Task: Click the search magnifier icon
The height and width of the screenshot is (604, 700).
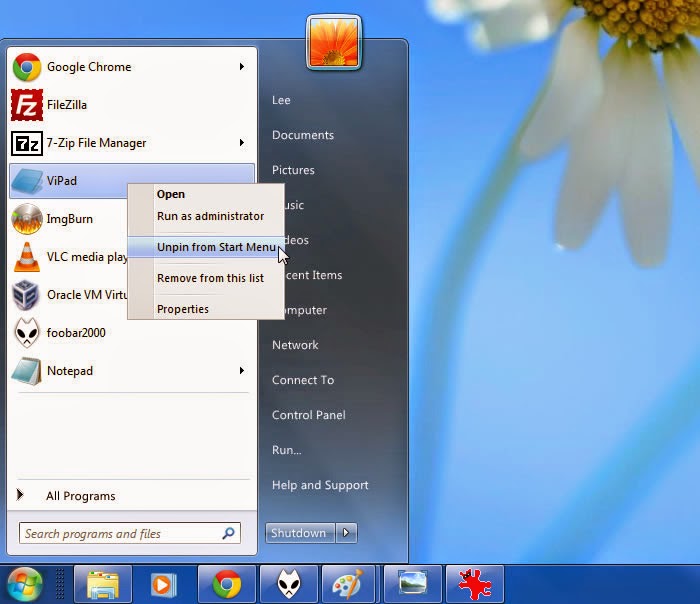Action: point(229,533)
